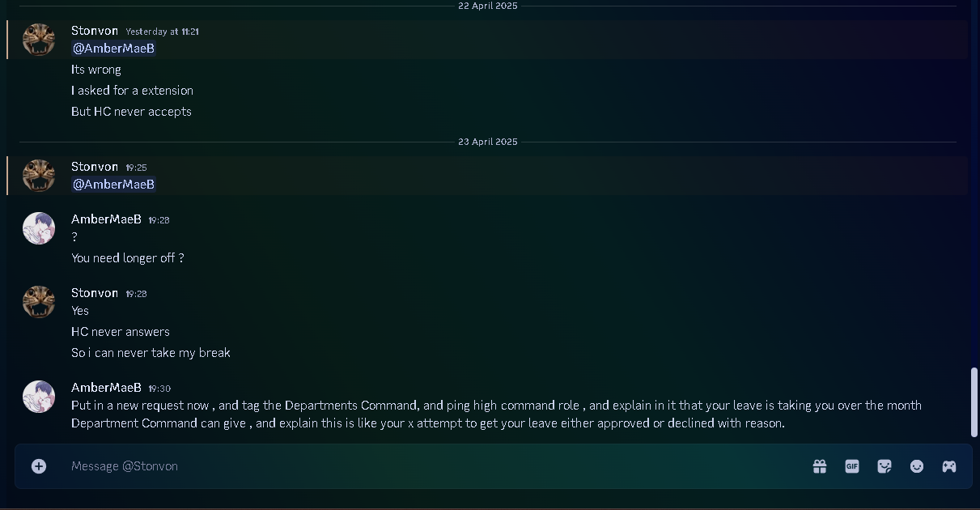
Task: Click AmberMaeB's avatar at 19:30 message
Action: 39,397
